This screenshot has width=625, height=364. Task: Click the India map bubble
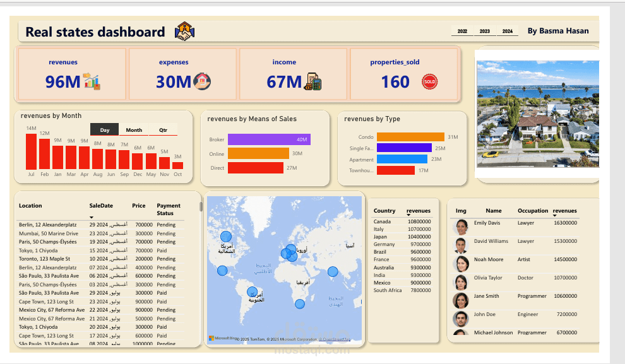click(x=333, y=272)
